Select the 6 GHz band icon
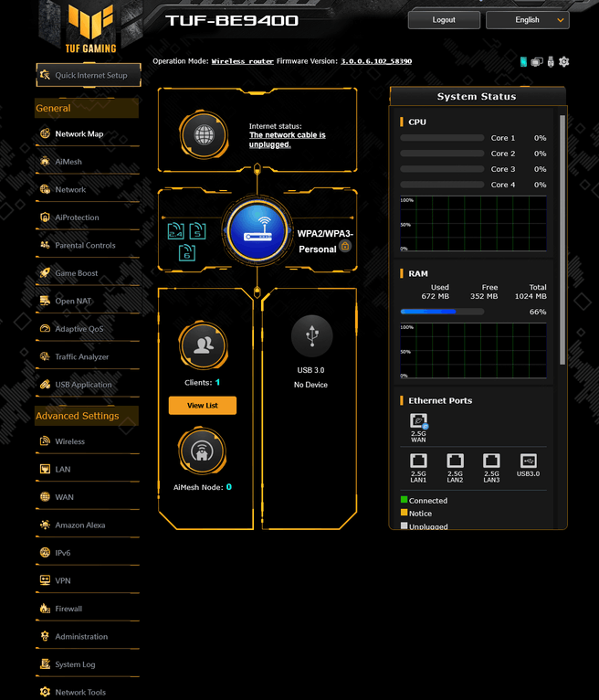Screen dimensions: 599x700 click(187, 253)
